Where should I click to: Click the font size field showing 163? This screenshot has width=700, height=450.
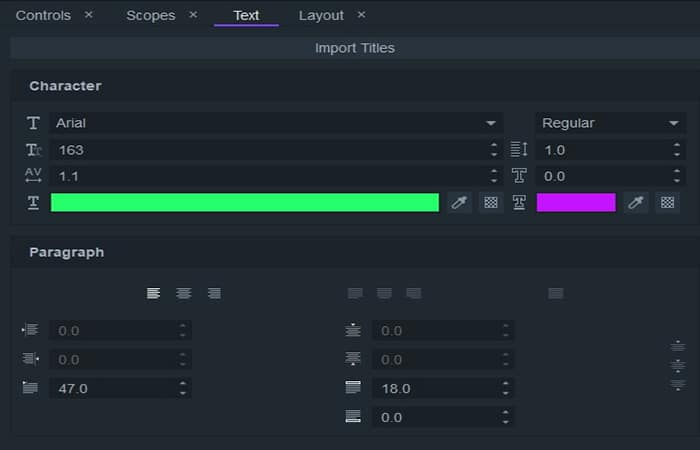click(x=270, y=150)
